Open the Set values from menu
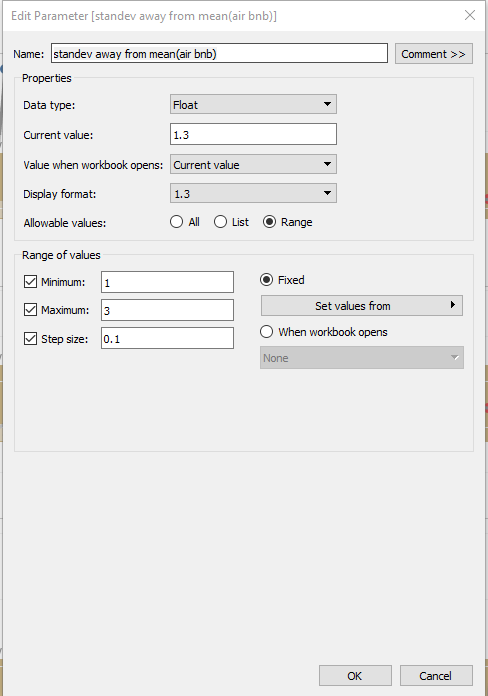Screen dimensions: 488x696 tap(362, 306)
